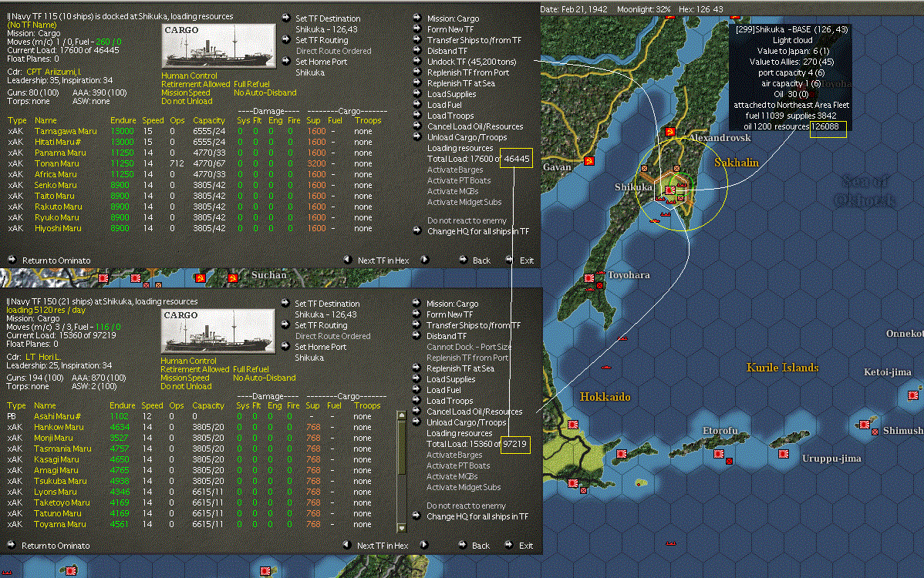This screenshot has width=924, height=578.
Task: Click Shikuka base icon on Sakhalin map
Action: 669,190
